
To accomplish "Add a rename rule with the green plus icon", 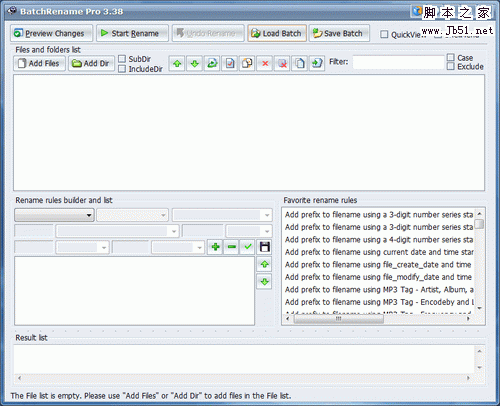I will point(215,247).
